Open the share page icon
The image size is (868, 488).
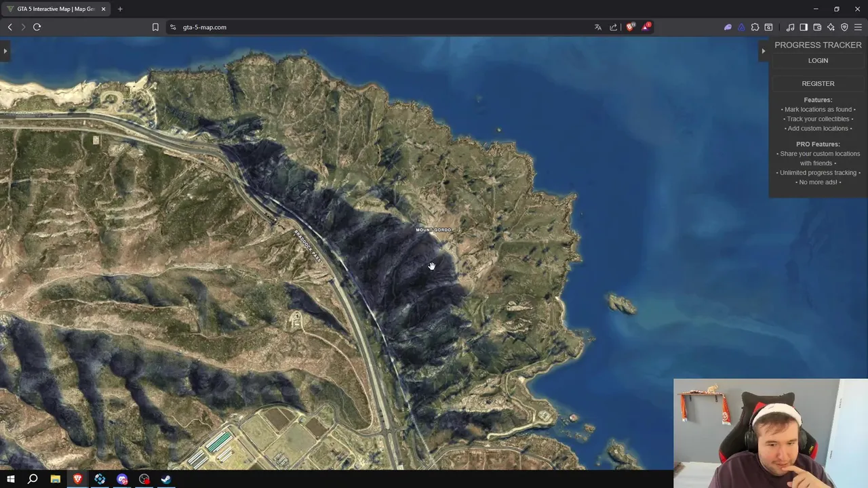[614, 27]
